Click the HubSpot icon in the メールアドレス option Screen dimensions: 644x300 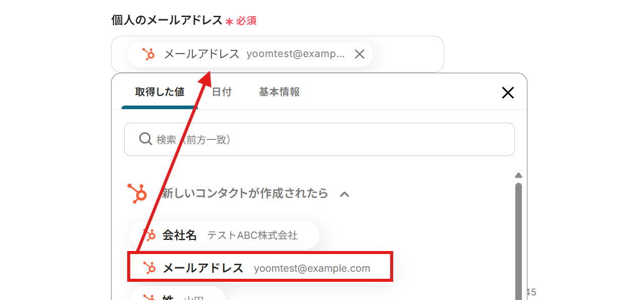click(149, 268)
